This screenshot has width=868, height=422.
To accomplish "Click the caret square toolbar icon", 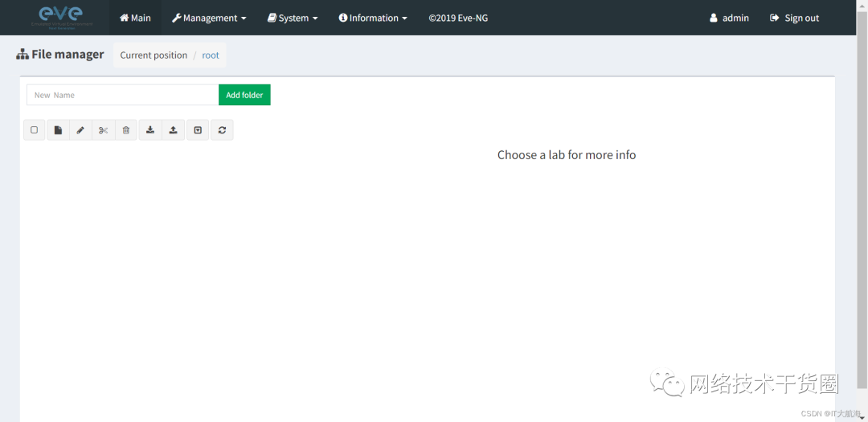I will [198, 130].
